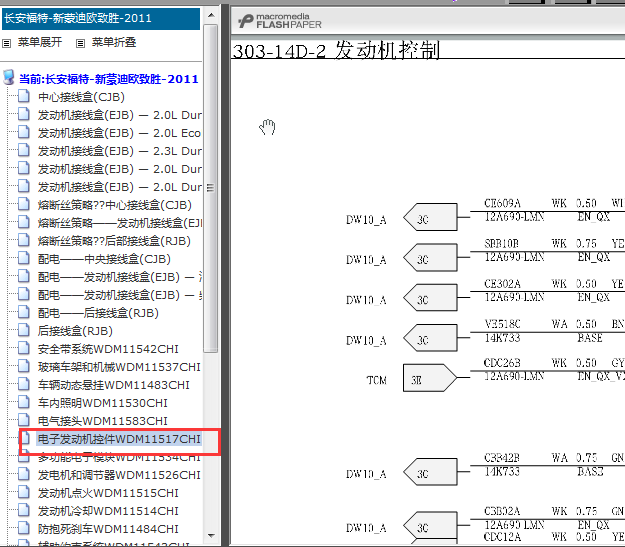Click the expand icon beside 菜单展开

6,43
